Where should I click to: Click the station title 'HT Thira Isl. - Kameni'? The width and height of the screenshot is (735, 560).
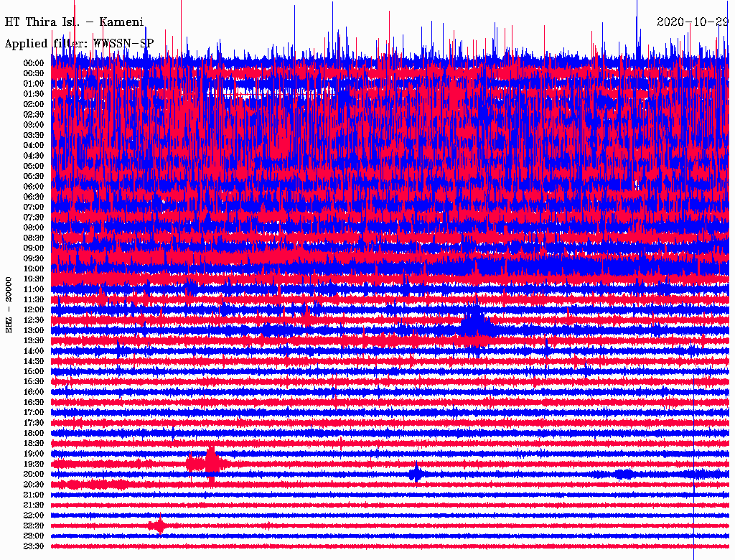[x=75, y=22]
